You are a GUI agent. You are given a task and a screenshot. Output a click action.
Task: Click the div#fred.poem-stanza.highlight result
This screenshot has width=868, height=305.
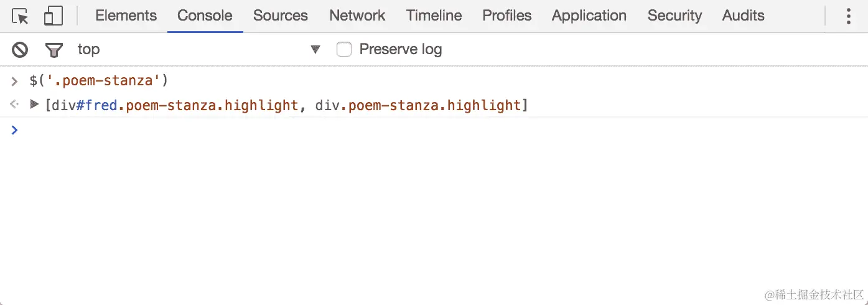click(x=175, y=105)
